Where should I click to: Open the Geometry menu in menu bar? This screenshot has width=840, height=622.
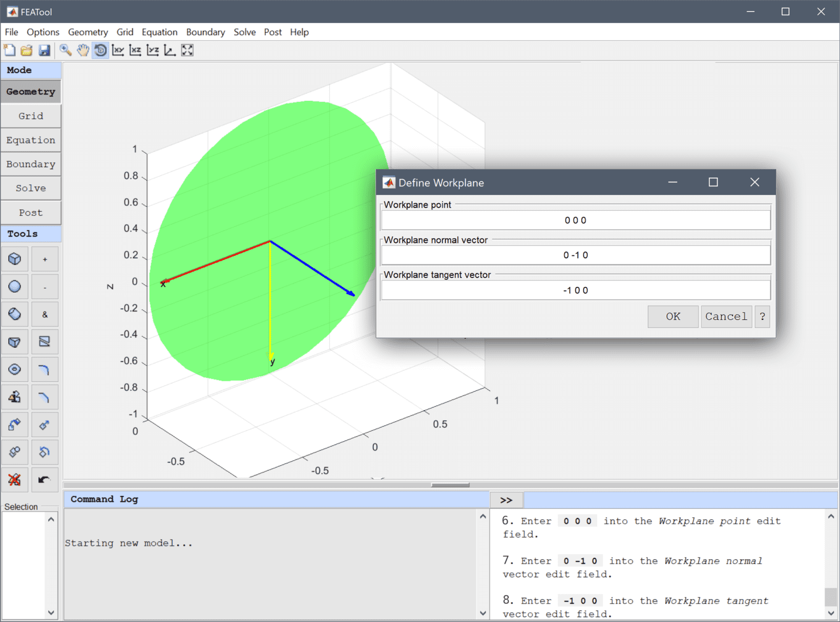[88, 32]
